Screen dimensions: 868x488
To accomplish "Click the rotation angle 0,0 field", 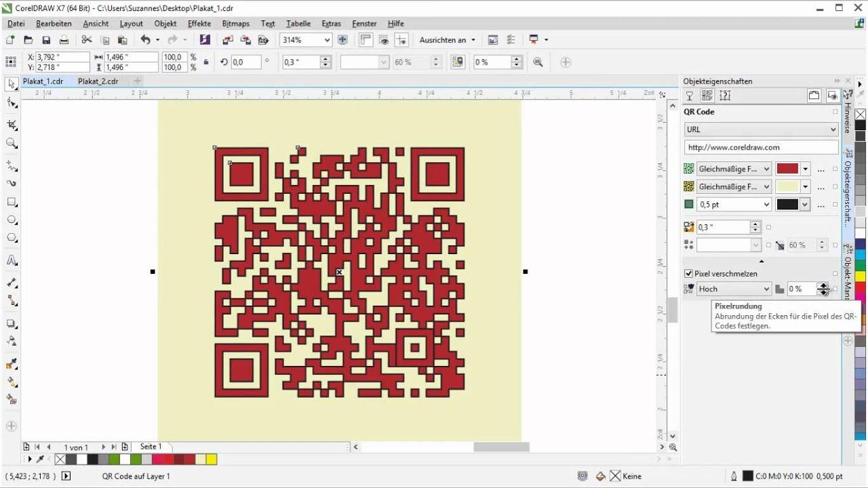I will pyautogui.click(x=245, y=62).
